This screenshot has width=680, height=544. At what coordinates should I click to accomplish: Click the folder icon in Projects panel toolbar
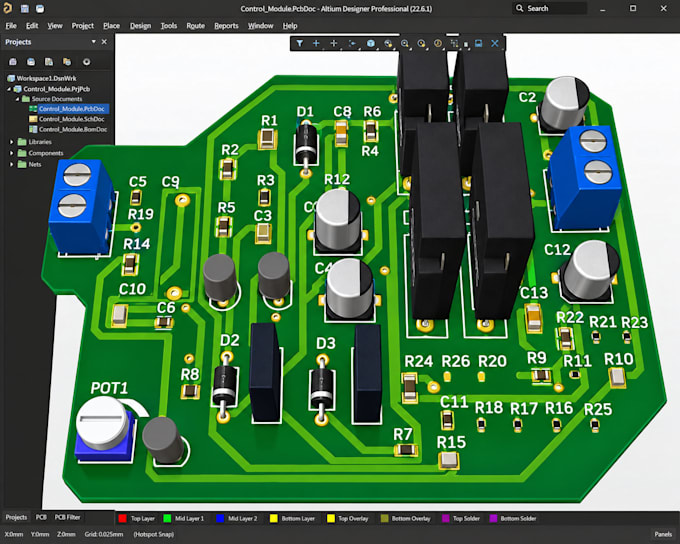[67, 62]
